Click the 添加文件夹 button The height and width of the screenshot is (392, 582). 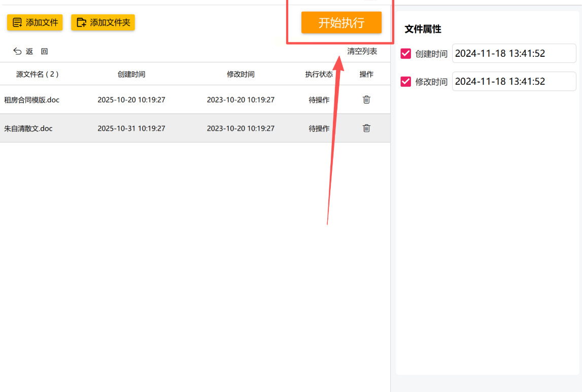103,22
